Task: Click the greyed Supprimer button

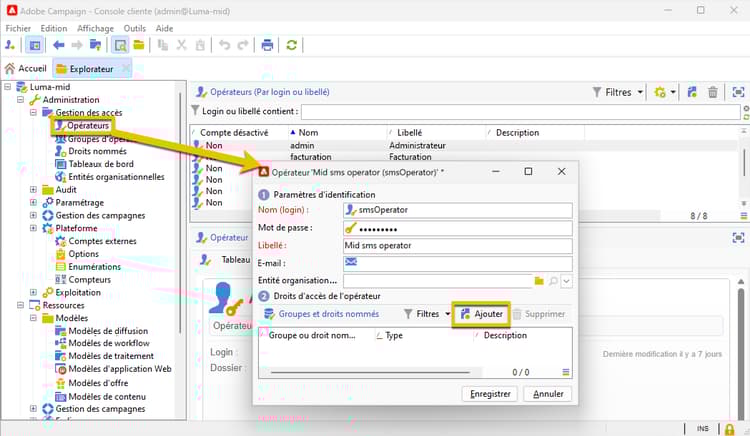Action: tap(540, 314)
